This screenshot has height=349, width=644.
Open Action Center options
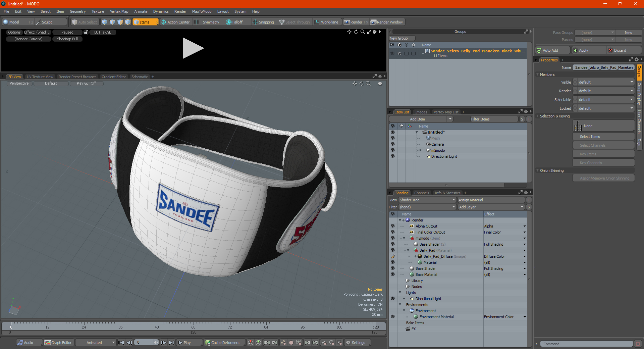point(175,22)
